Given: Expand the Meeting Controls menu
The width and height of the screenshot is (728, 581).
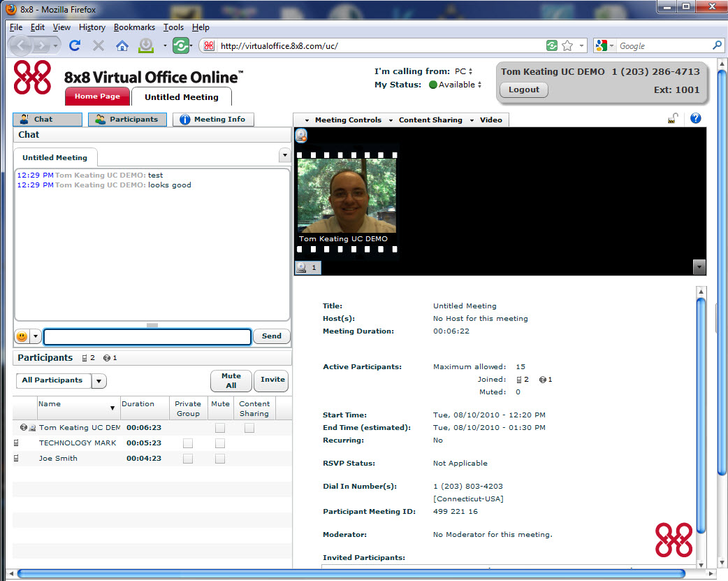Looking at the screenshot, I should click(x=343, y=120).
